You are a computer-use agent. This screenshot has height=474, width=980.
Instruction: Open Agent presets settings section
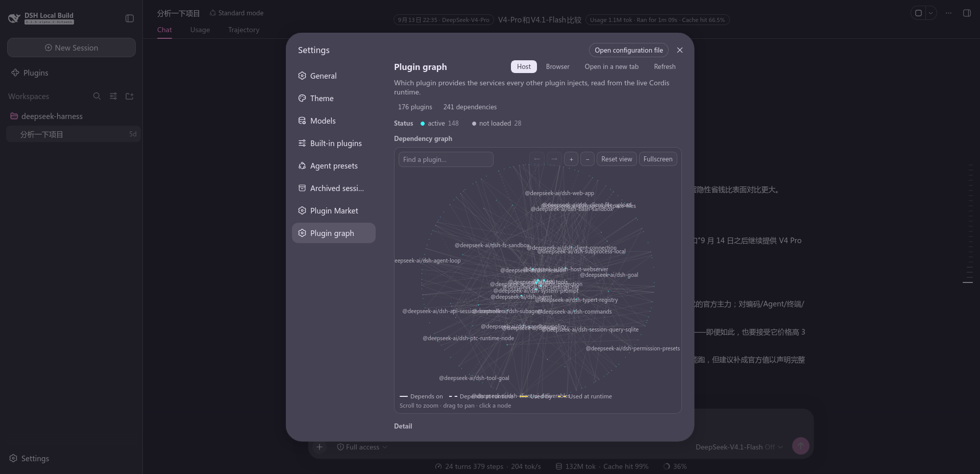tap(334, 165)
